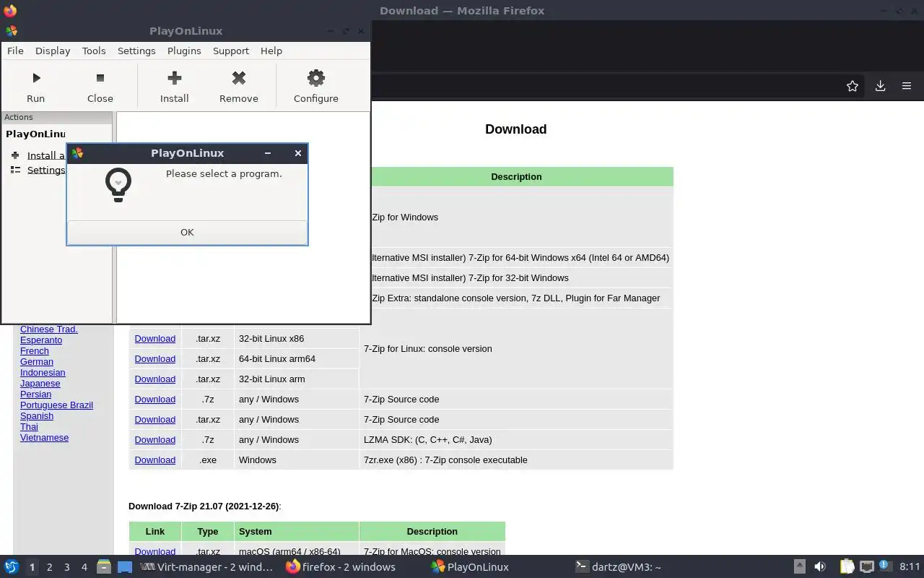Click OK in the 'Please select a program' dialog

(x=187, y=232)
